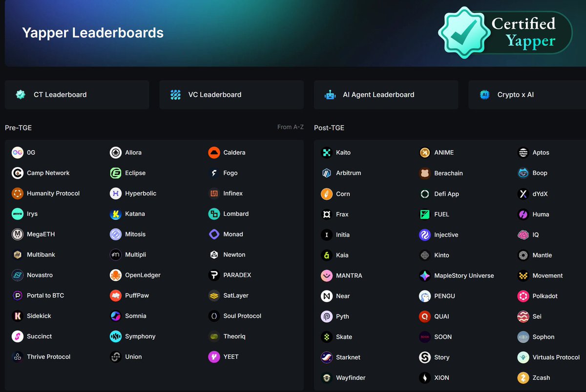
Task: Open the Soul Protocol leaderboard link
Action: pos(235,316)
